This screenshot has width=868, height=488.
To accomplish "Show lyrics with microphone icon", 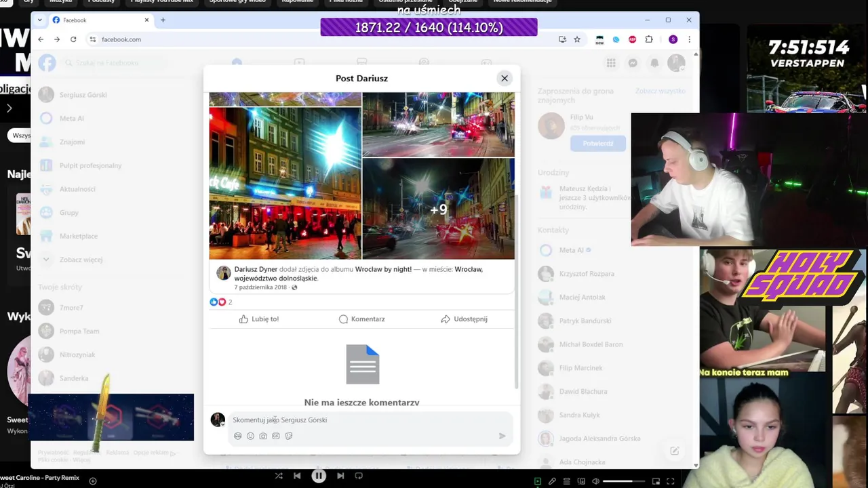I will coord(552,481).
